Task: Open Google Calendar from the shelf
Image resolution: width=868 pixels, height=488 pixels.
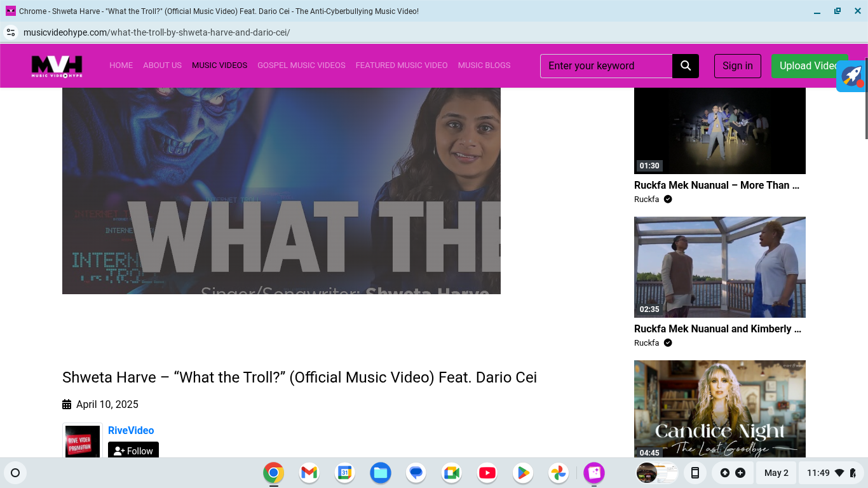Action: click(x=344, y=473)
